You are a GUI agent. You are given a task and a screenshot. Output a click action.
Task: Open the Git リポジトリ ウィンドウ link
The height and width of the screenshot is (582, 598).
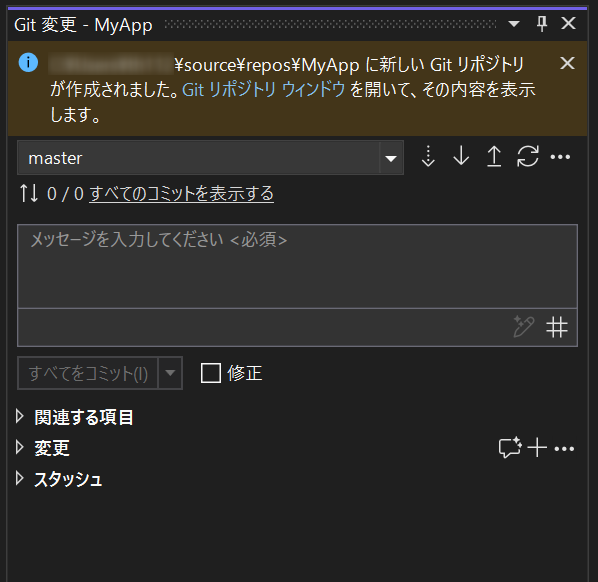click(x=264, y=90)
